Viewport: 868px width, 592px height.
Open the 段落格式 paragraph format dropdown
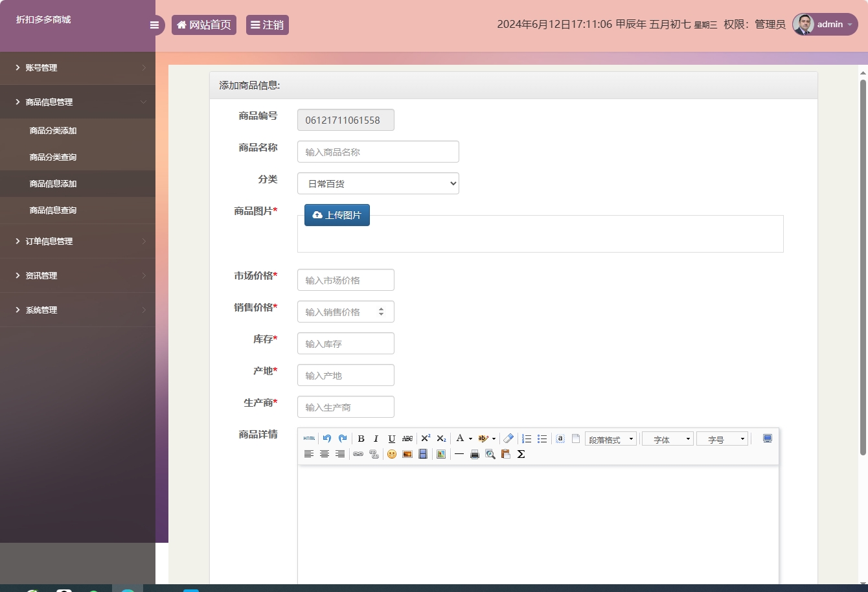(610, 438)
